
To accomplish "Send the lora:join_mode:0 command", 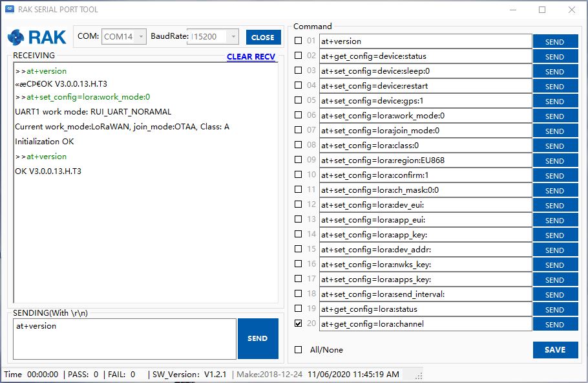I will [x=554, y=131].
